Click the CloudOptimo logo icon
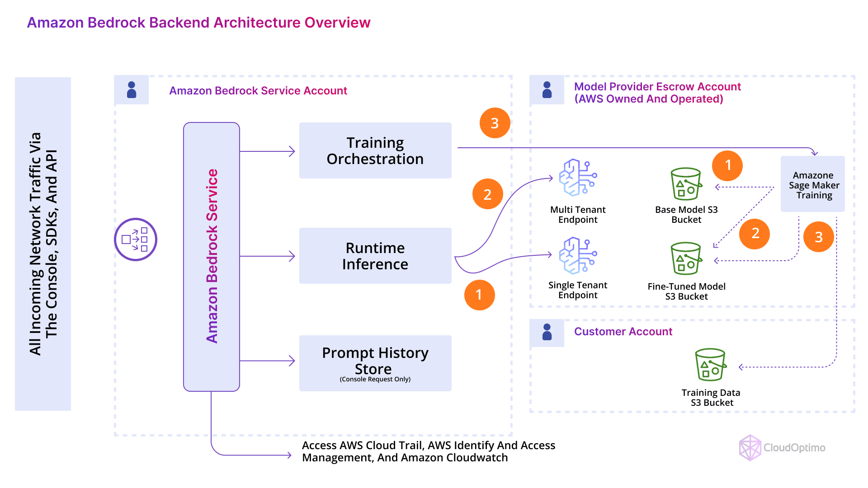Image resolution: width=868 pixels, height=488 pixels. (x=750, y=447)
